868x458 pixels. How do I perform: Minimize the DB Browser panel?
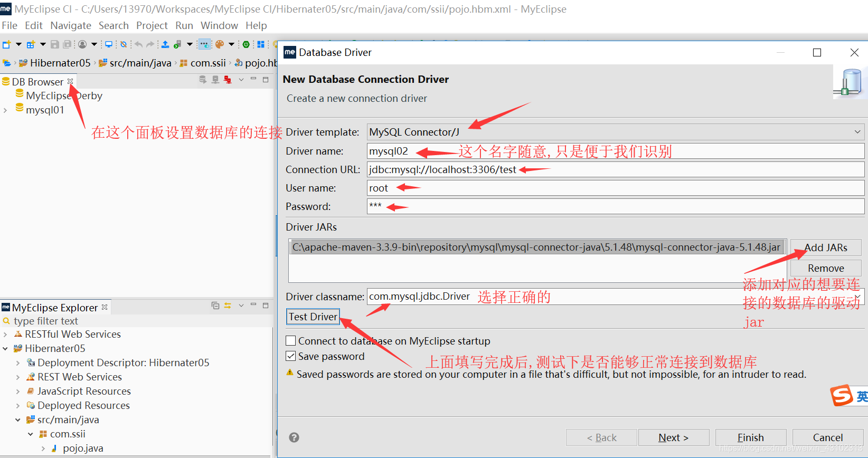click(x=253, y=79)
